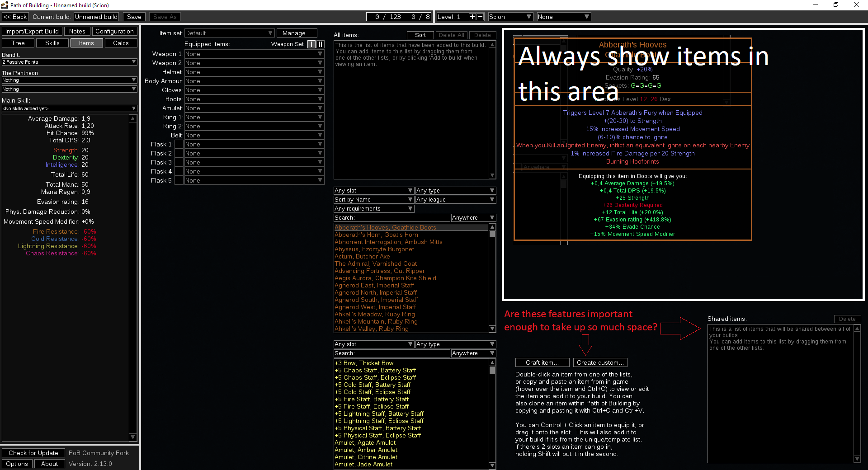The image size is (868, 470).
Task: Open the Bandit dropdown
Action: (x=69, y=62)
